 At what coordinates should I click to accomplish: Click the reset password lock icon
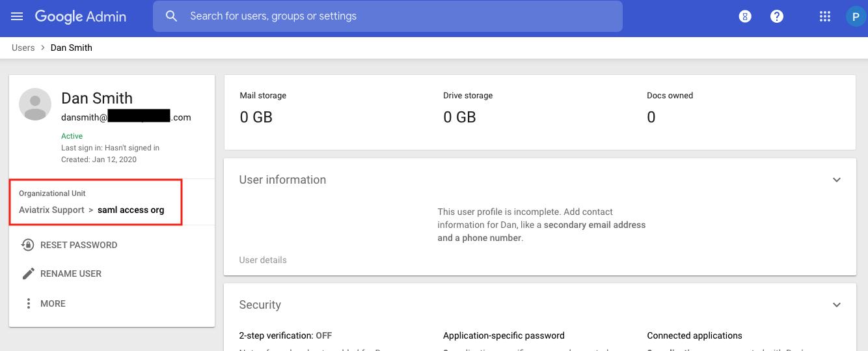[28, 245]
